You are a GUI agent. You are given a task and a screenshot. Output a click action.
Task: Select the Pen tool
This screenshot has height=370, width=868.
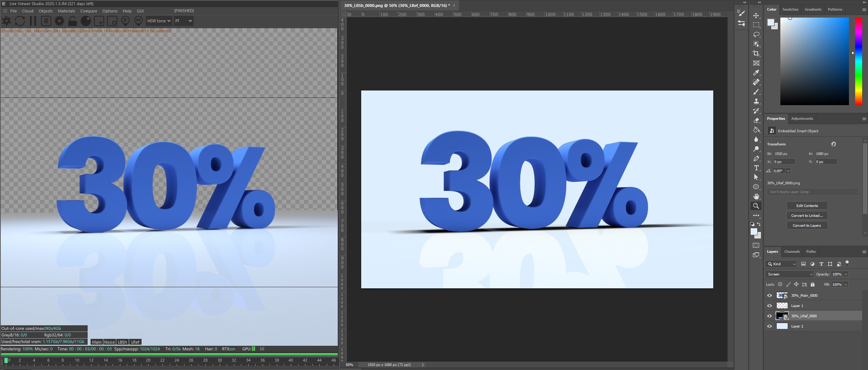(756, 158)
